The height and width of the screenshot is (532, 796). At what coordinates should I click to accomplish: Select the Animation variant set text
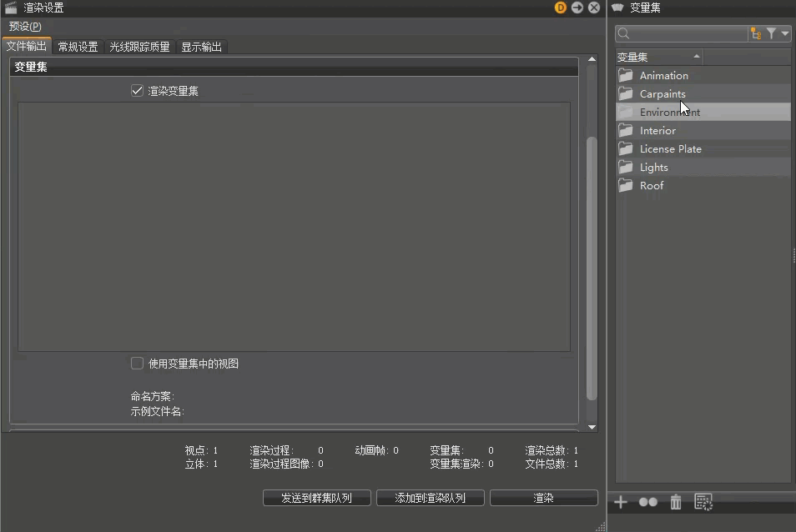click(664, 76)
